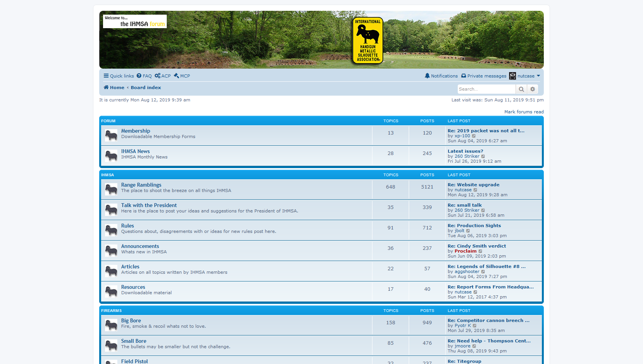This screenshot has height=364, width=643.
Task: Click the search magnifier button
Action: (x=521, y=89)
